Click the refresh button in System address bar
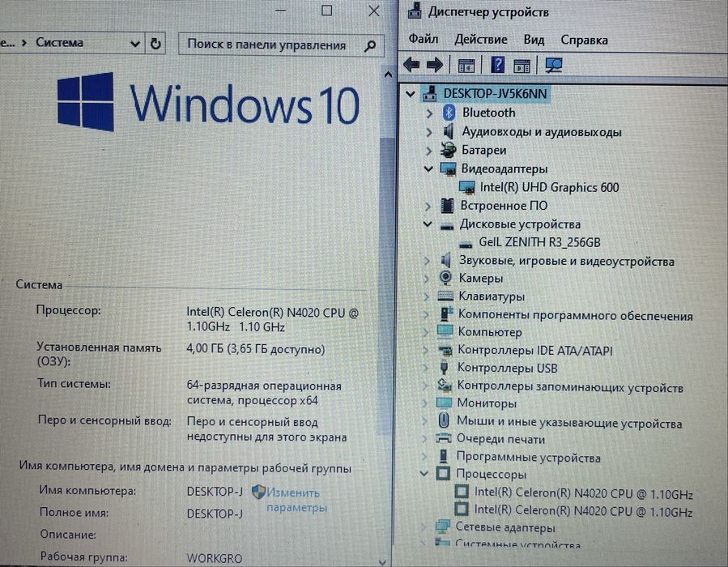Viewport: 728px width, 567px height. pyautogui.click(x=155, y=44)
